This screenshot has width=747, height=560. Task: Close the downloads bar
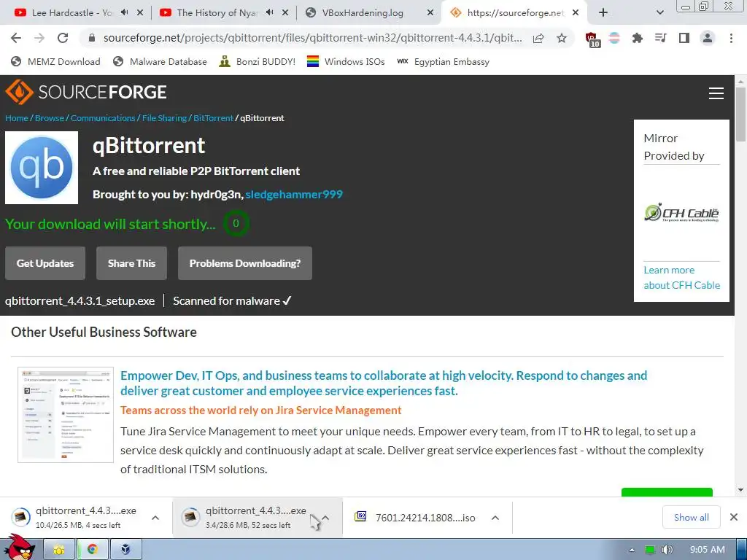click(734, 517)
